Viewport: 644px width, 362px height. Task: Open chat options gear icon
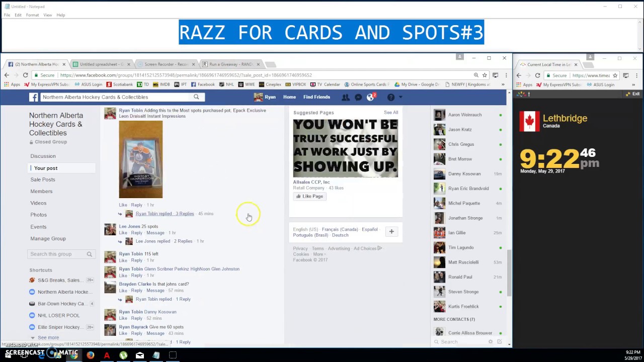(491, 342)
